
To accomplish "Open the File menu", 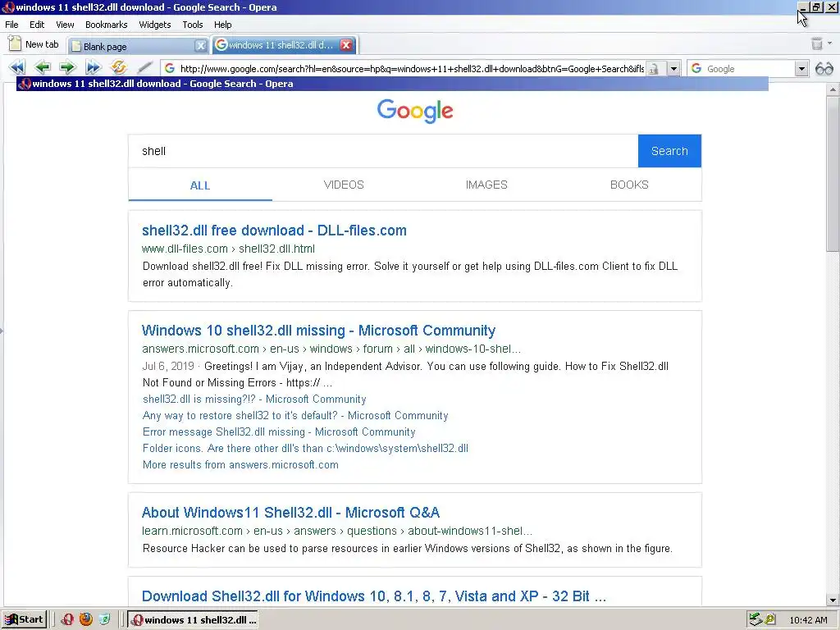I will click(x=11, y=25).
